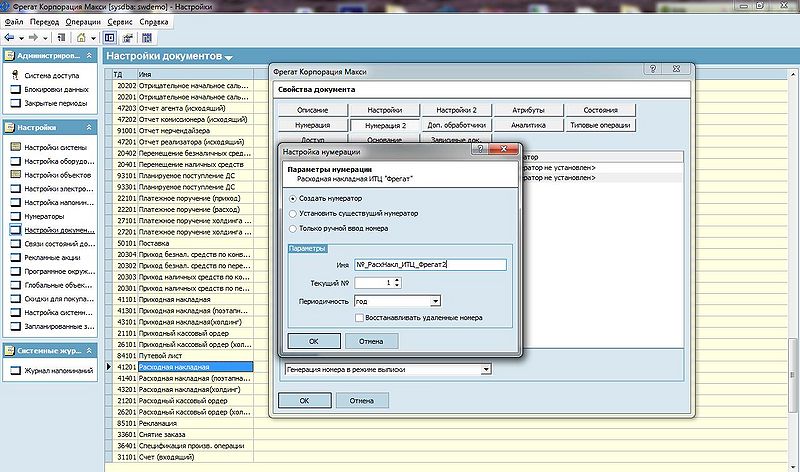Open the Home button dropdown arrow
The height and width of the screenshot is (472, 800).
93,38
